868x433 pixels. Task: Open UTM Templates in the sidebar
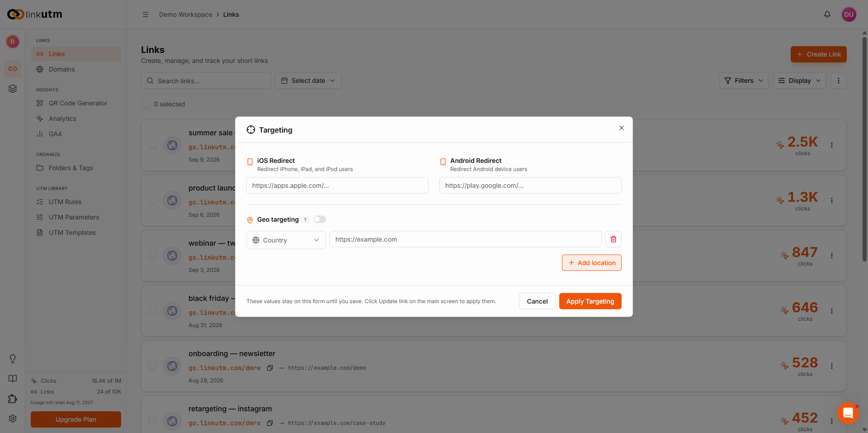76,233
